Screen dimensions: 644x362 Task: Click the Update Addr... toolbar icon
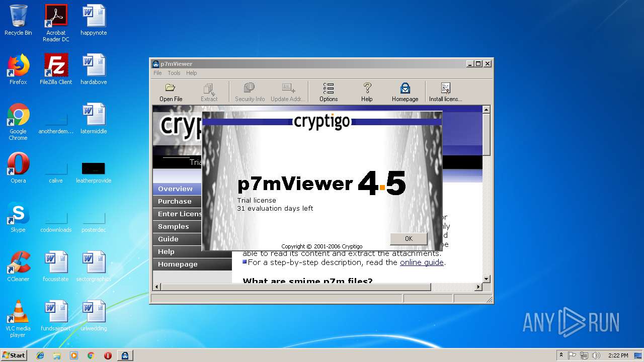(288, 93)
